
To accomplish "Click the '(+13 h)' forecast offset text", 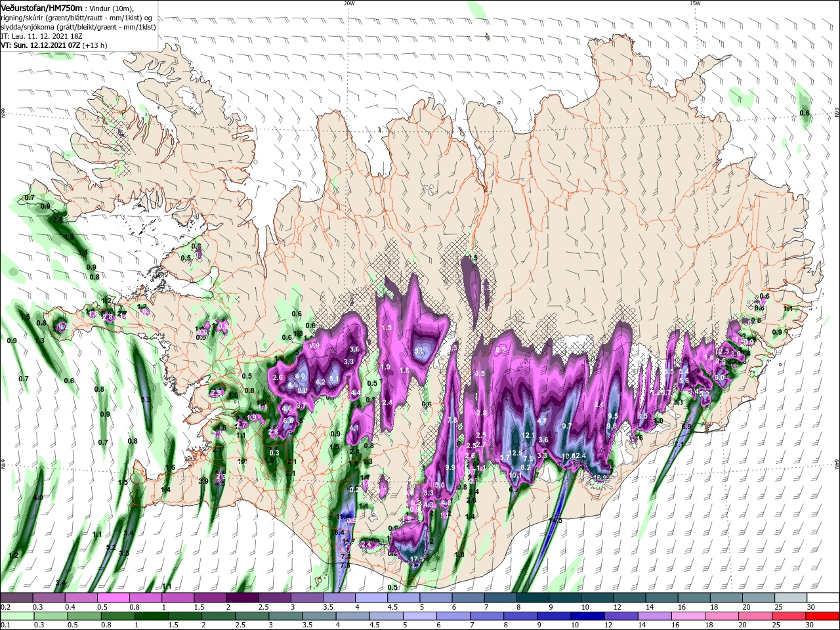I will (x=95, y=45).
